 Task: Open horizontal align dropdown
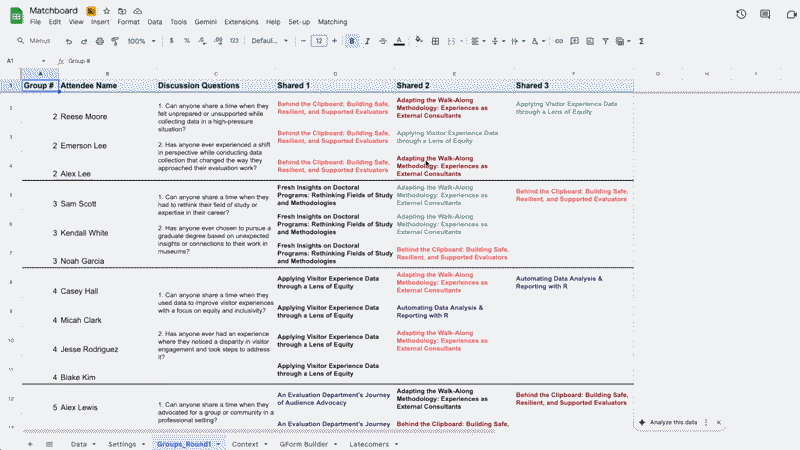coord(478,41)
